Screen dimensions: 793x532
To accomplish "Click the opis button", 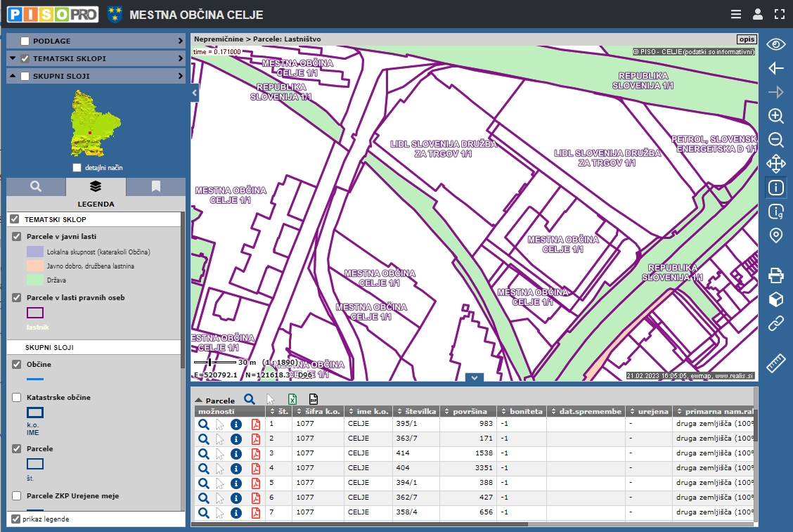I will (x=746, y=39).
